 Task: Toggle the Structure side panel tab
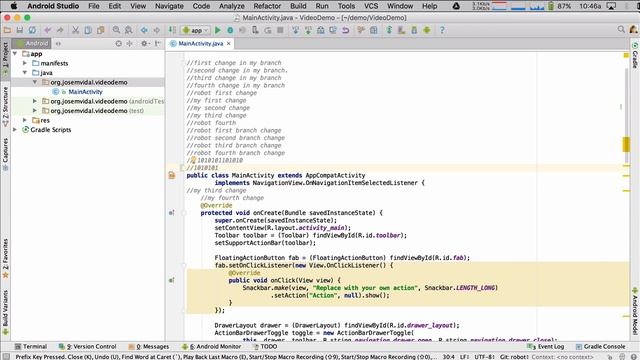[x=5, y=106]
